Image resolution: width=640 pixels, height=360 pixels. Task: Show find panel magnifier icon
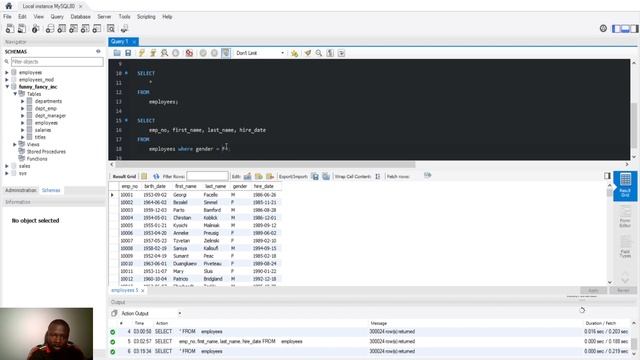[x=319, y=53]
